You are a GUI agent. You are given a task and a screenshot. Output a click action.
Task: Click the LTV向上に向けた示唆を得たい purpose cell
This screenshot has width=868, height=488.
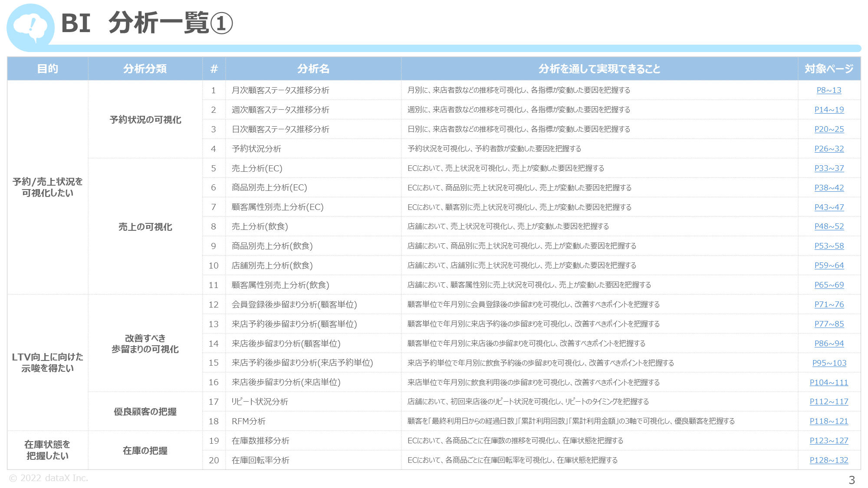click(48, 363)
